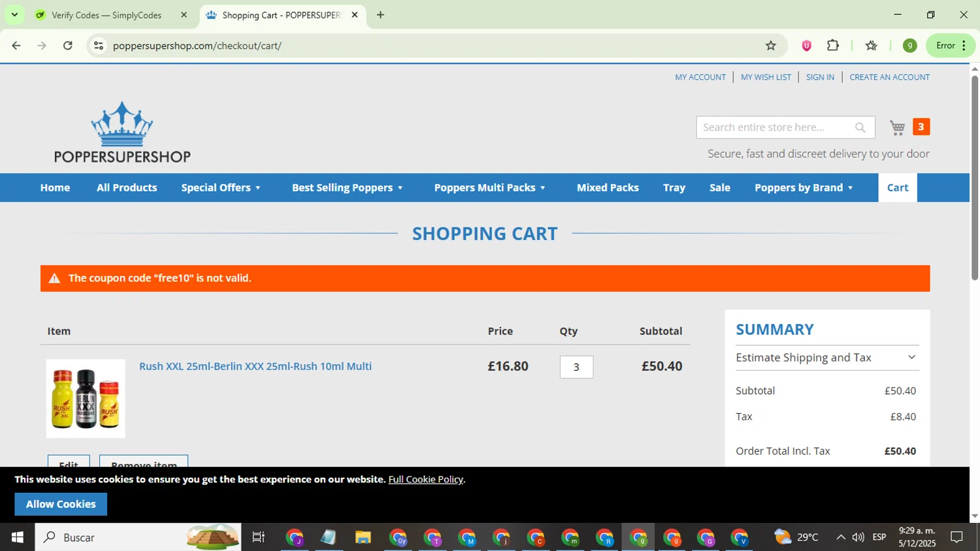Click the quantity field showing 3

click(576, 367)
